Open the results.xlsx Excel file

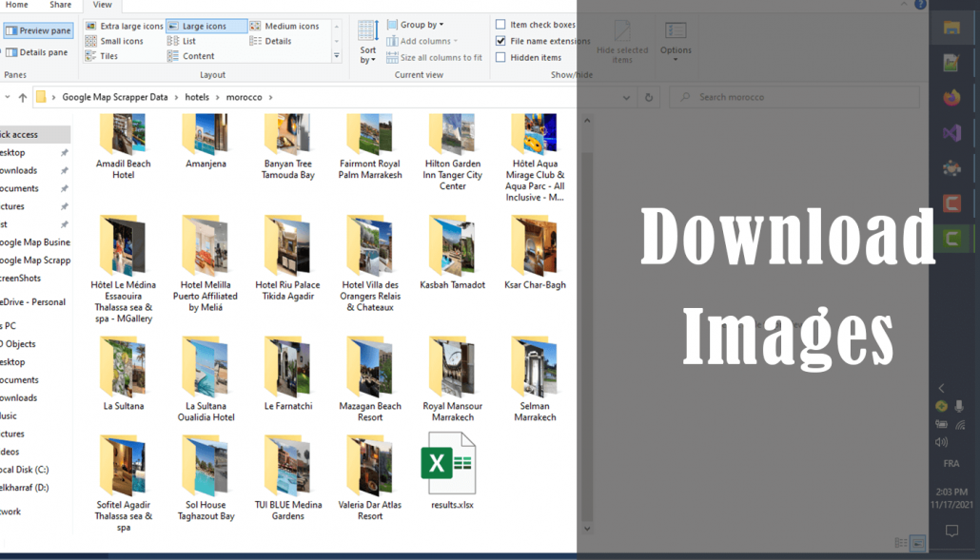click(x=451, y=470)
